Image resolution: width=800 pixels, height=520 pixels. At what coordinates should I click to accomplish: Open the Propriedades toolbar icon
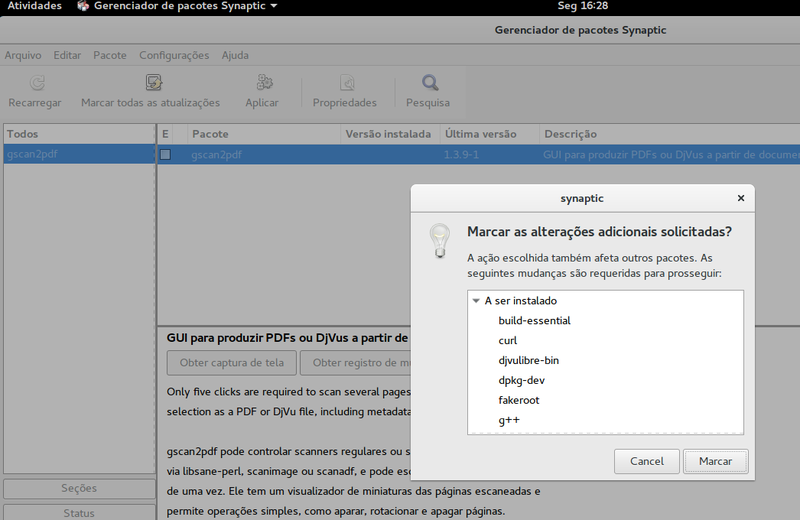(344, 84)
